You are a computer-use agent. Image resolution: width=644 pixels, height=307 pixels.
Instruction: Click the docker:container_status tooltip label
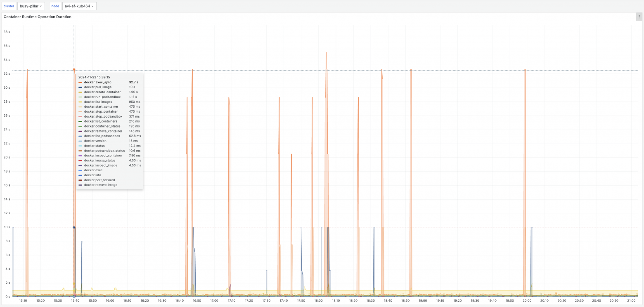pos(102,126)
